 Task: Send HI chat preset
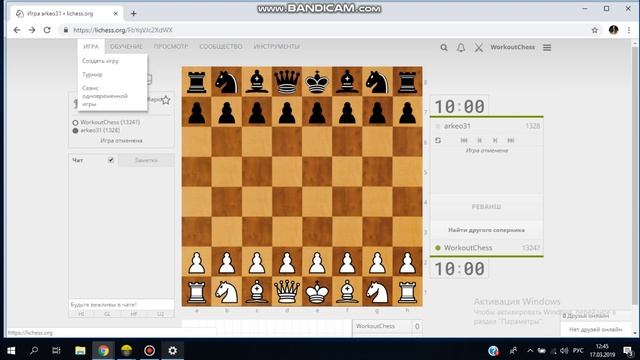click(x=81, y=314)
